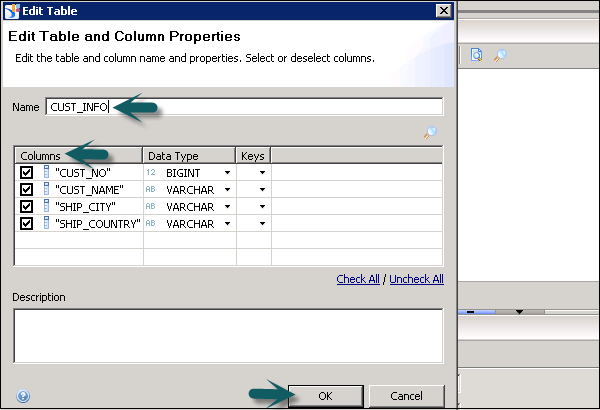This screenshot has height=410, width=600.
Task: Click the Uncheck All link
Action: tap(416, 279)
